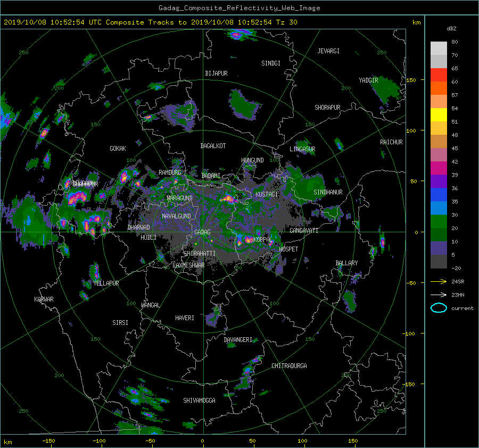Click the Gadag_Composite_Reflectivity_Web_Image title
The height and width of the screenshot is (448, 479).
tap(239, 8)
